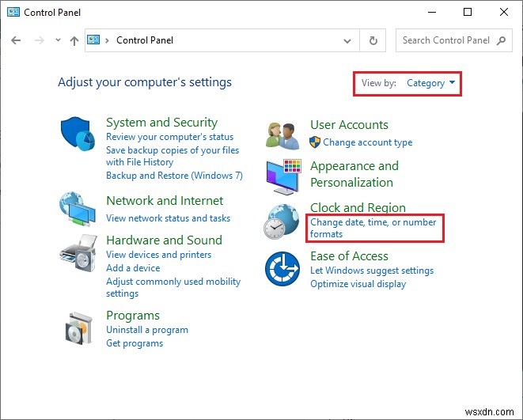This screenshot has height=420, width=523.
Task: Expand the address bar history dropdown
Action: pos(347,40)
